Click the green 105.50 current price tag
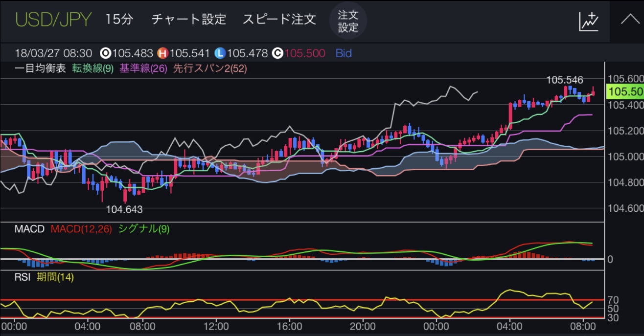 click(x=624, y=91)
